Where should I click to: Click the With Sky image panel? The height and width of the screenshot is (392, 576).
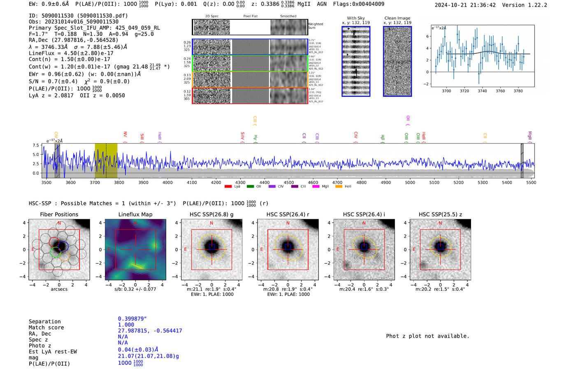(356, 61)
